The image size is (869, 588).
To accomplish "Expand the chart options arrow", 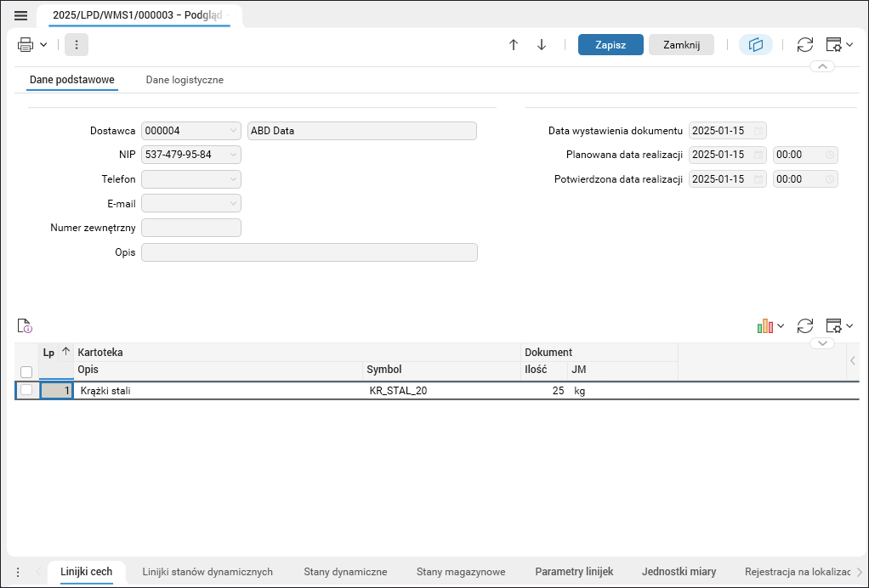I will (x=781, y=325).
